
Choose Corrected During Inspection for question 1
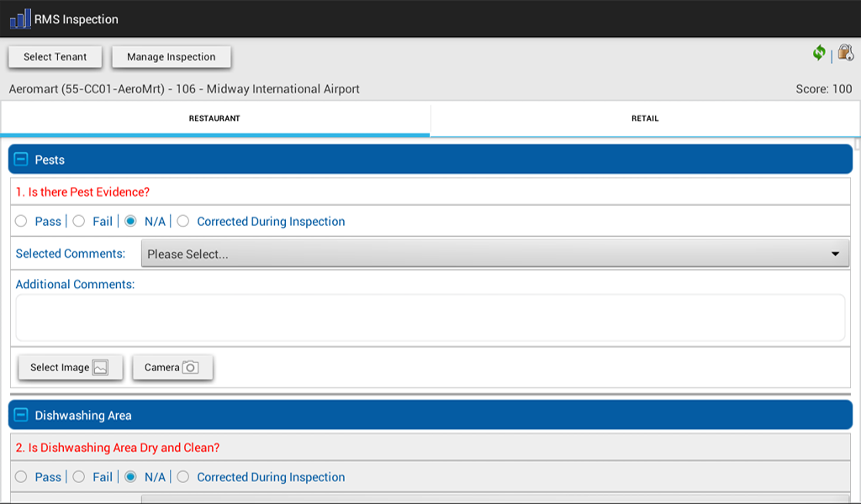[183, 221]
